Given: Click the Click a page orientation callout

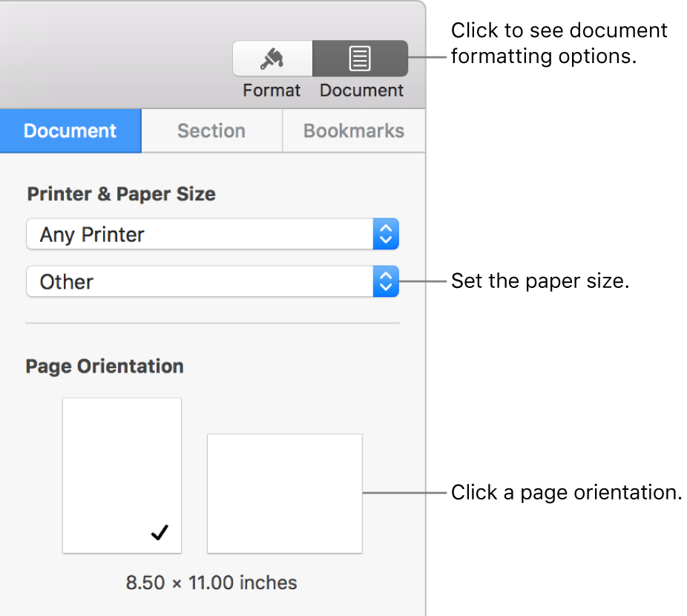Looking at the screenshot, I should 566,492.
